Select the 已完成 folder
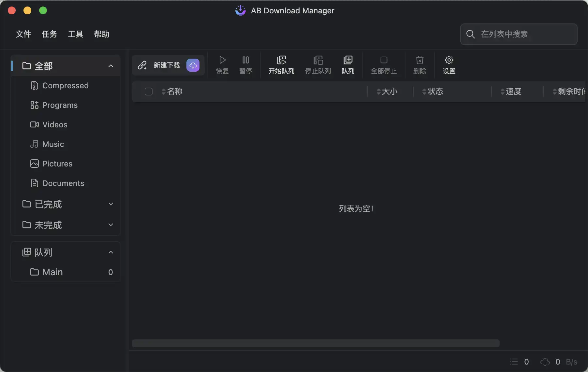Image resolution: width=588 pixels, height=372 pixels. click(66, 204)
